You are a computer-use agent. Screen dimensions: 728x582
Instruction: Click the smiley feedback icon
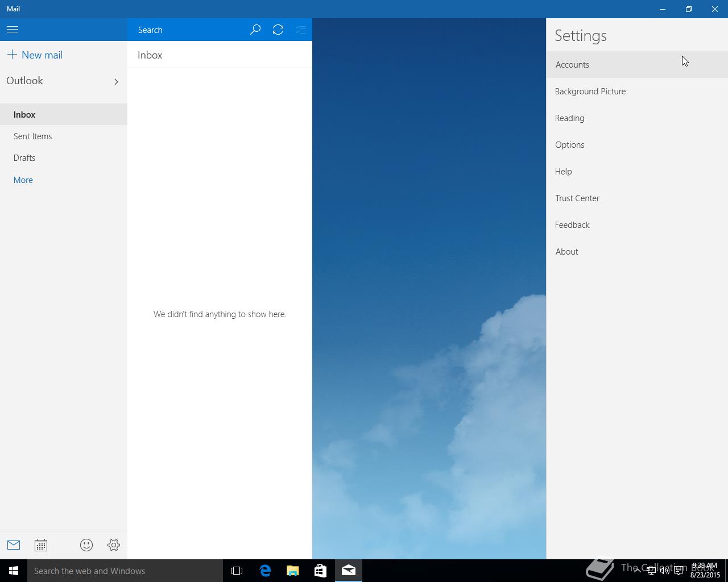86,545
